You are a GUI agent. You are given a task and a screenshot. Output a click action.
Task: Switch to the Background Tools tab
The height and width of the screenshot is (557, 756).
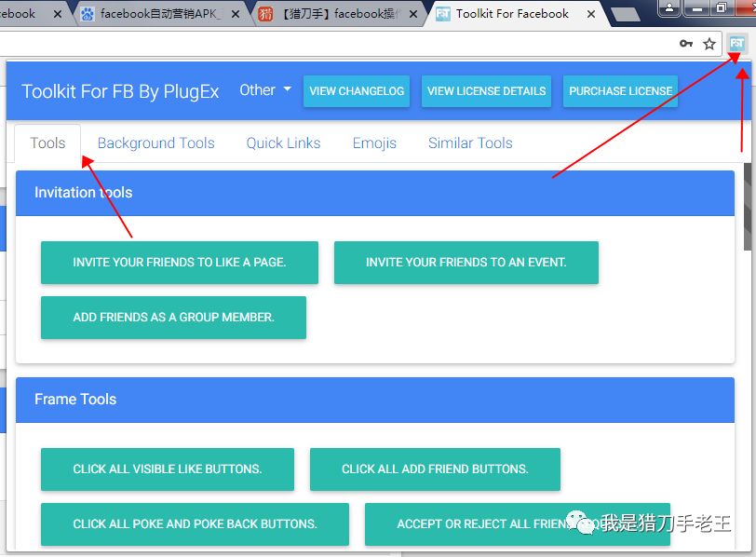(x=155, y=143)
